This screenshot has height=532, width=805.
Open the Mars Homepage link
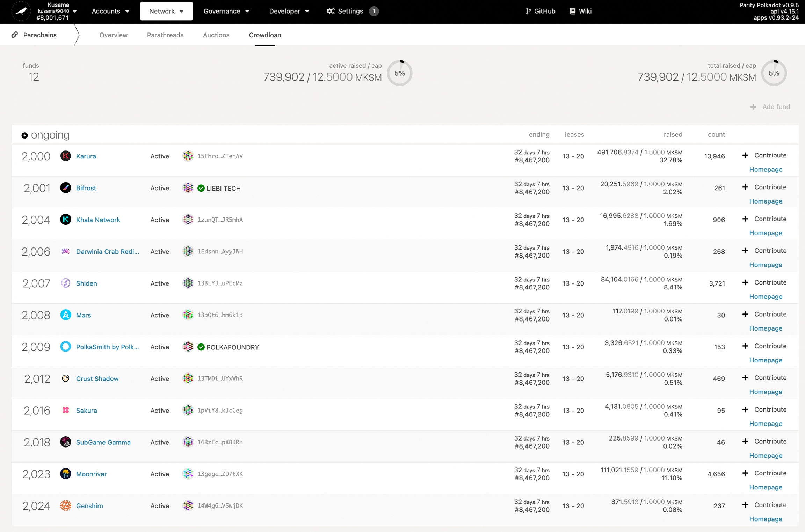click(766, 328)
